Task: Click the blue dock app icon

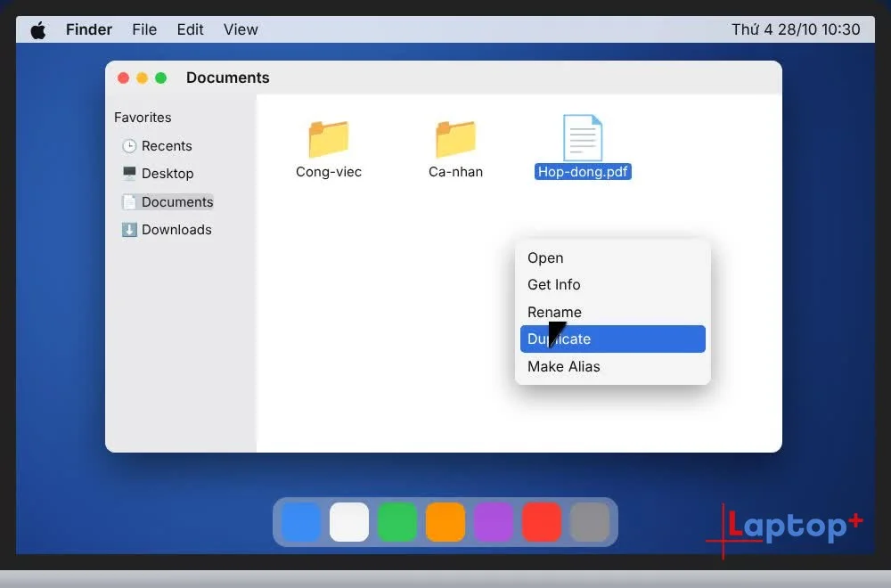Action: pos(300,521)
